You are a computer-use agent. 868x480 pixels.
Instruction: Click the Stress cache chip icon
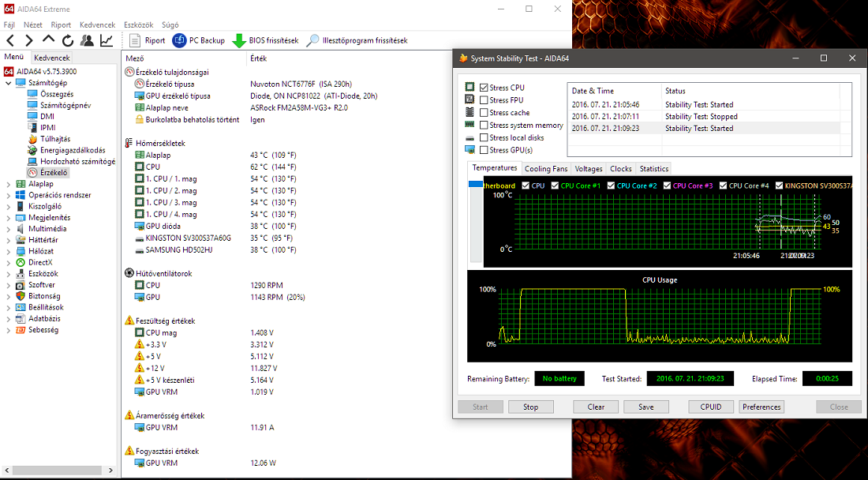(x=470, y=112)
